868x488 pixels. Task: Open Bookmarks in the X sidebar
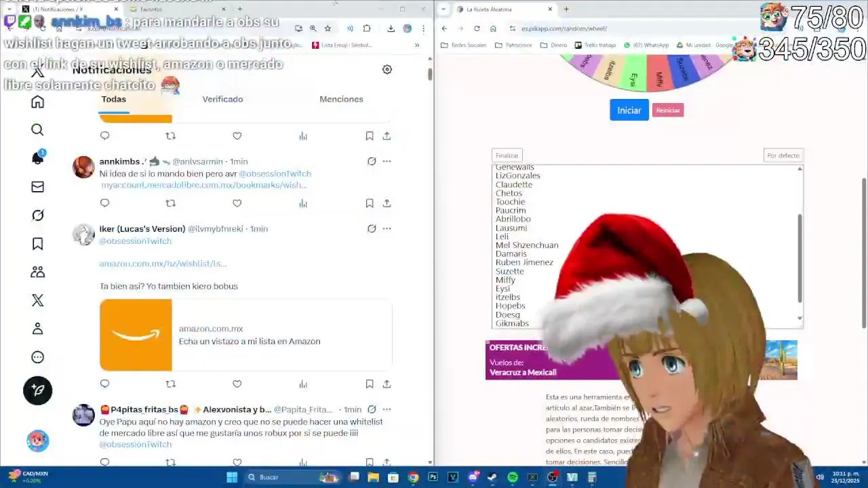tap(37, 243)
